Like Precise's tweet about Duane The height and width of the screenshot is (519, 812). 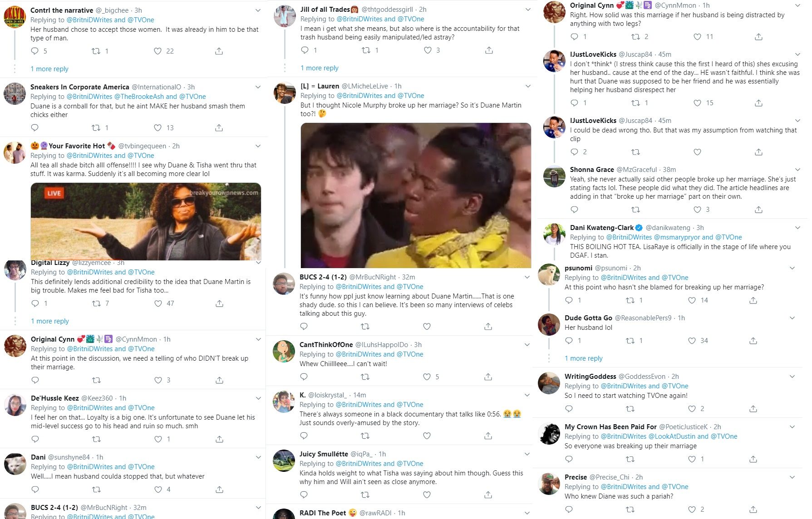[x=692, y=509]
